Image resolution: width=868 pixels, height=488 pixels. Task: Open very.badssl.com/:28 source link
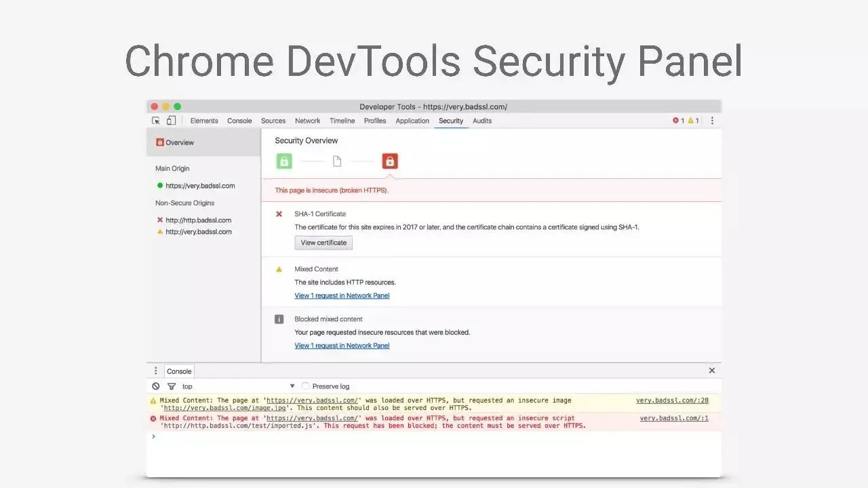click(x=672, y=401)
